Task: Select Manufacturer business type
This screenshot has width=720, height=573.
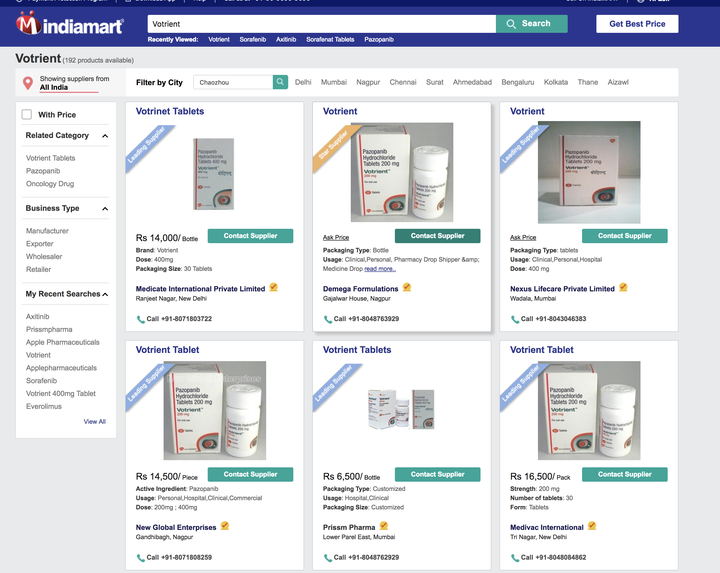Action: [x=47, y=231]
